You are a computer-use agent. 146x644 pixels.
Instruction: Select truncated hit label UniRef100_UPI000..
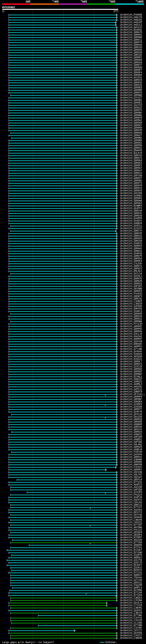point(132,394)
